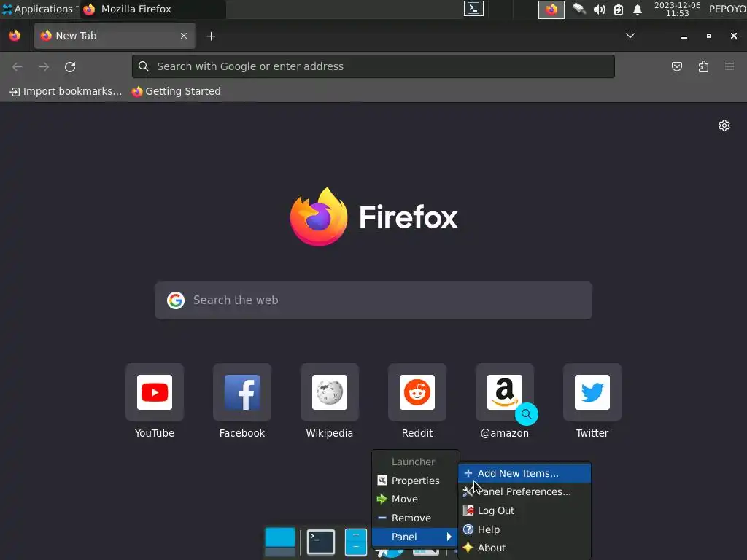Viewport: 747px width, 560px height.
Task: Click Firefox icon in top panel tray
Action: tap(551, 9)
